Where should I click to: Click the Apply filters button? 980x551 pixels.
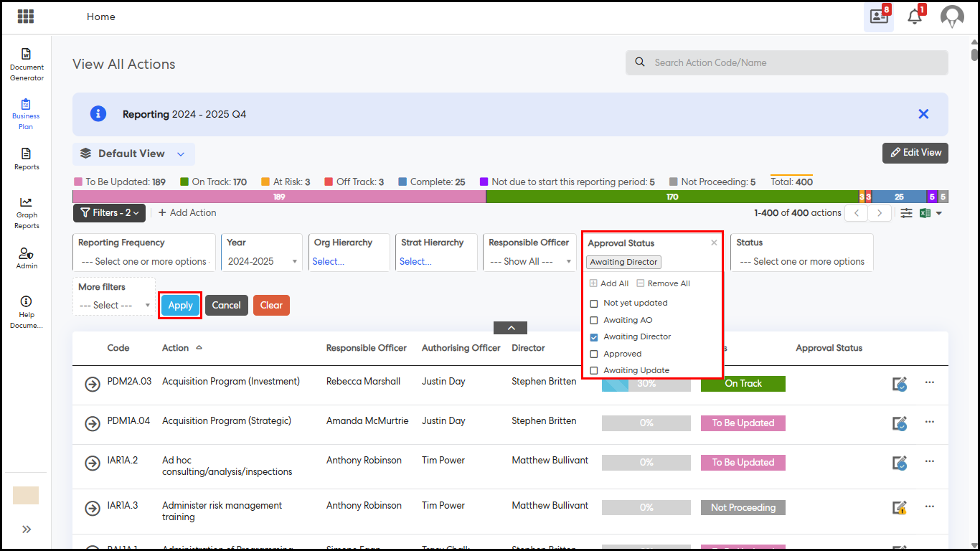pyautogui.click(x=180, y=305)
